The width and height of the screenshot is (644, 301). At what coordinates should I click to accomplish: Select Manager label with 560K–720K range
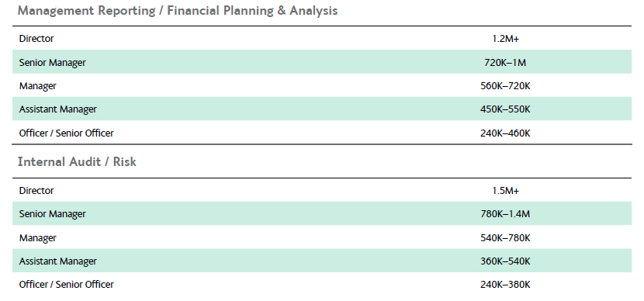[x=38, y=86]
